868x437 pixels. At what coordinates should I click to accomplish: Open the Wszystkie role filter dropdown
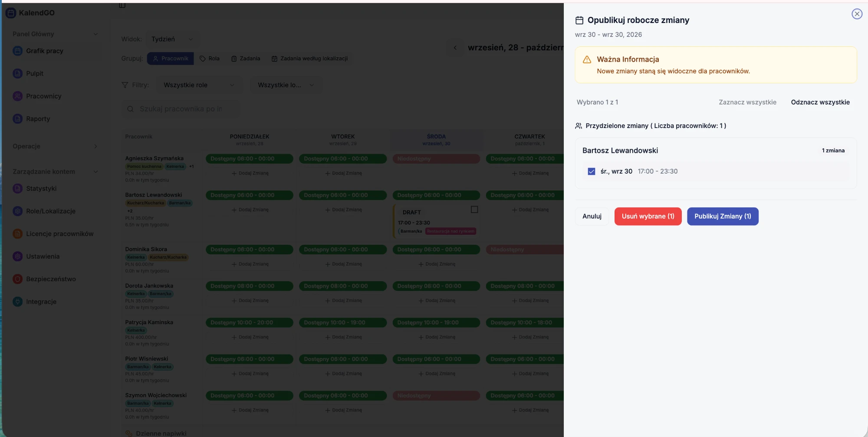pos(199,85)
